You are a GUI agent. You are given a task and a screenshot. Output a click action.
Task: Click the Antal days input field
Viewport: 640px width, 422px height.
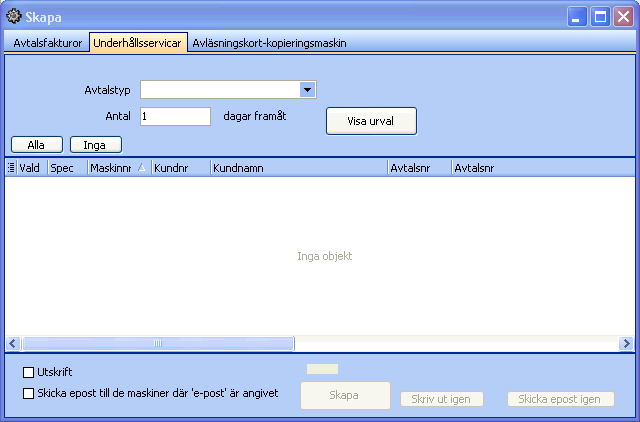click(x=175, y=116)
